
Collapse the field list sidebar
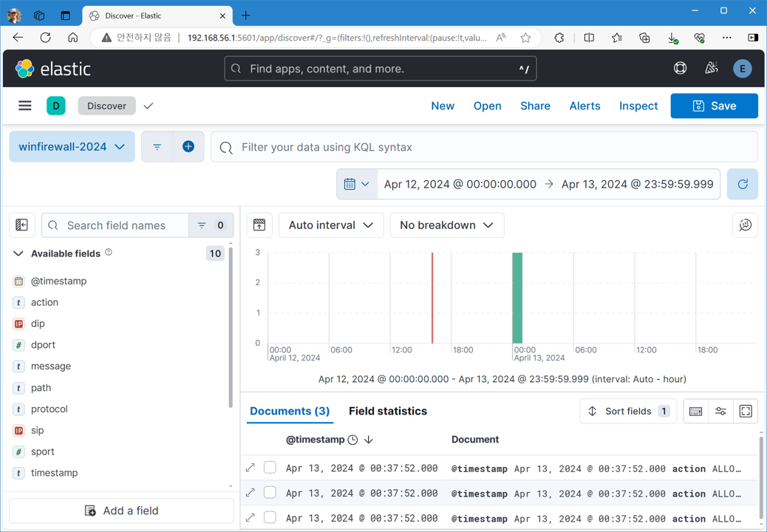point(21,225)
